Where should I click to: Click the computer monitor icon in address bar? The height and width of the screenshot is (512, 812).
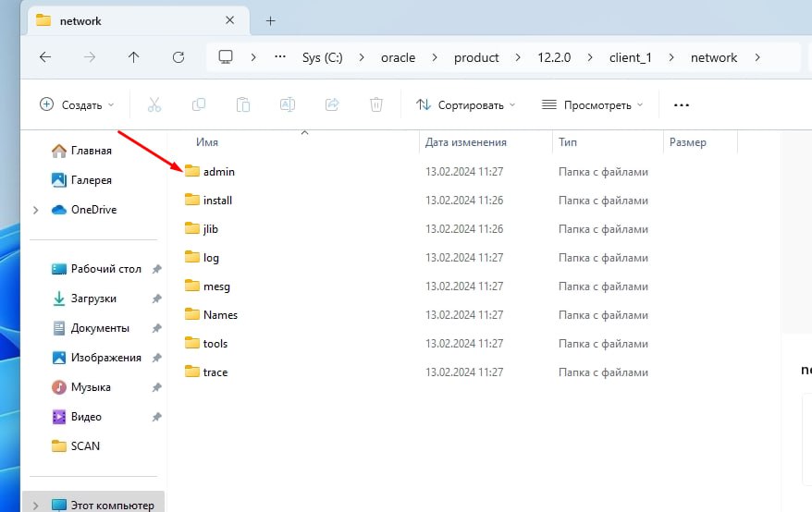[226, 57]
